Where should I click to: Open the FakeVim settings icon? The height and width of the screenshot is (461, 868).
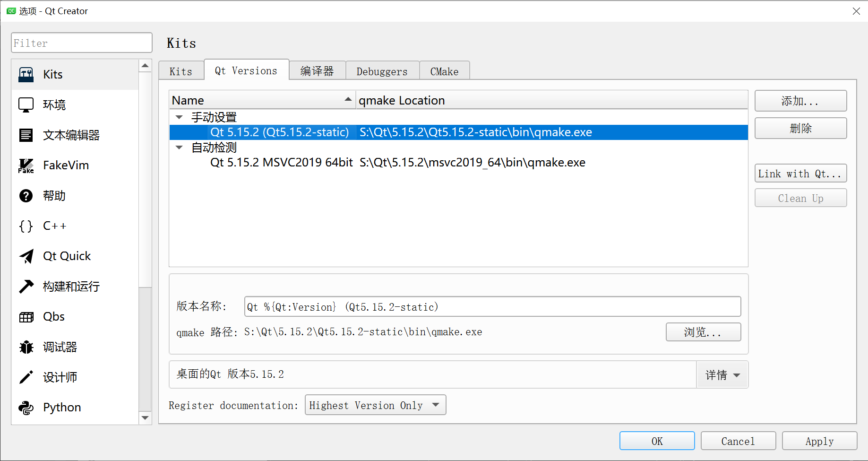pos(26,165)
